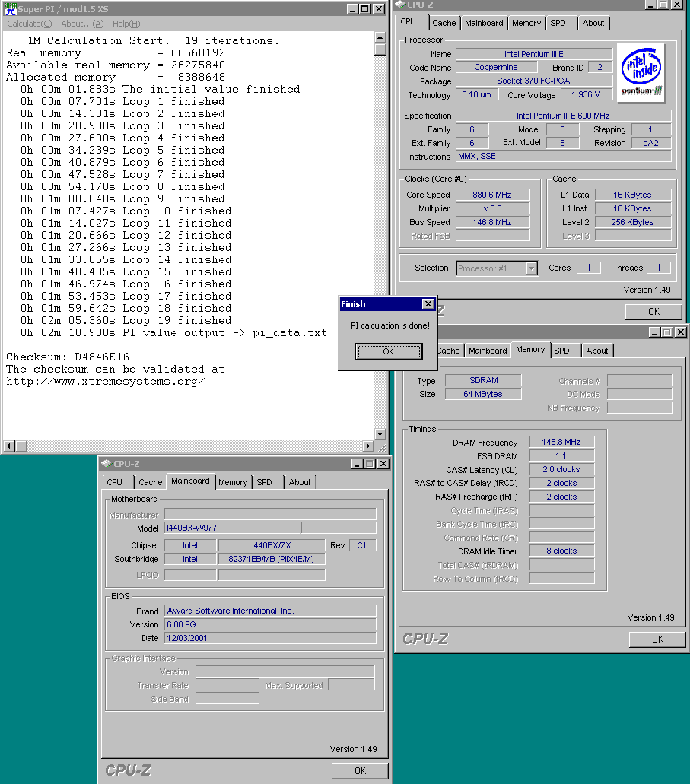Click the Code Name Coppermine field
The height and width of the screenshot is (784, 690).
click(496, 67)
